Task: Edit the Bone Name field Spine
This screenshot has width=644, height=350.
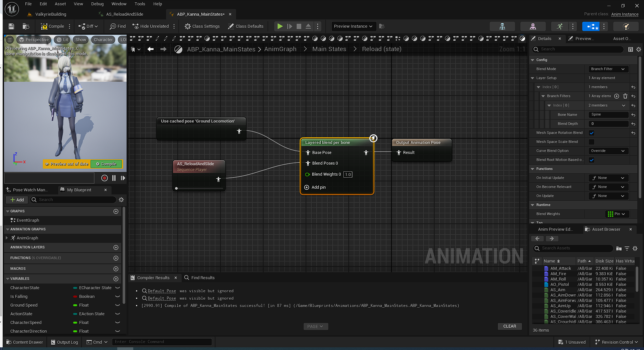Action: pyautogui.click(x=608, y=115)
